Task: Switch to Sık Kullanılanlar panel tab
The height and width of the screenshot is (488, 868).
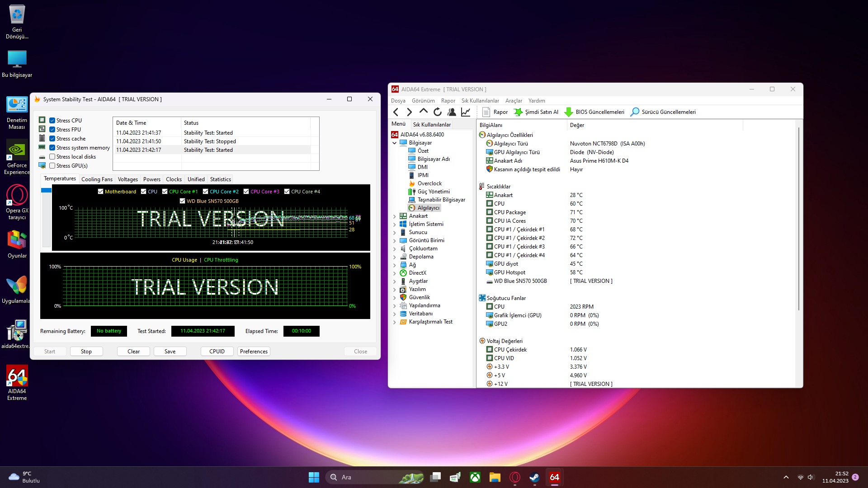Action: 432,125
